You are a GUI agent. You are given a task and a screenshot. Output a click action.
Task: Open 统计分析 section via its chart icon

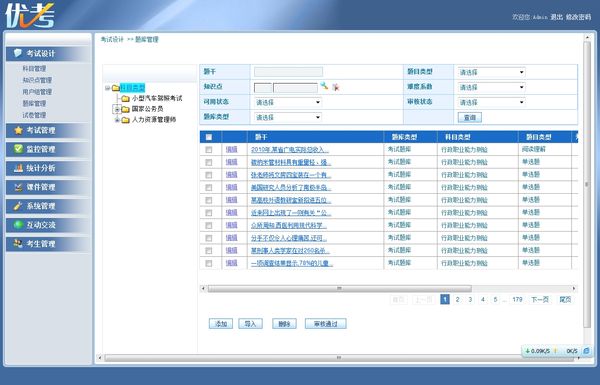point(18,168)
